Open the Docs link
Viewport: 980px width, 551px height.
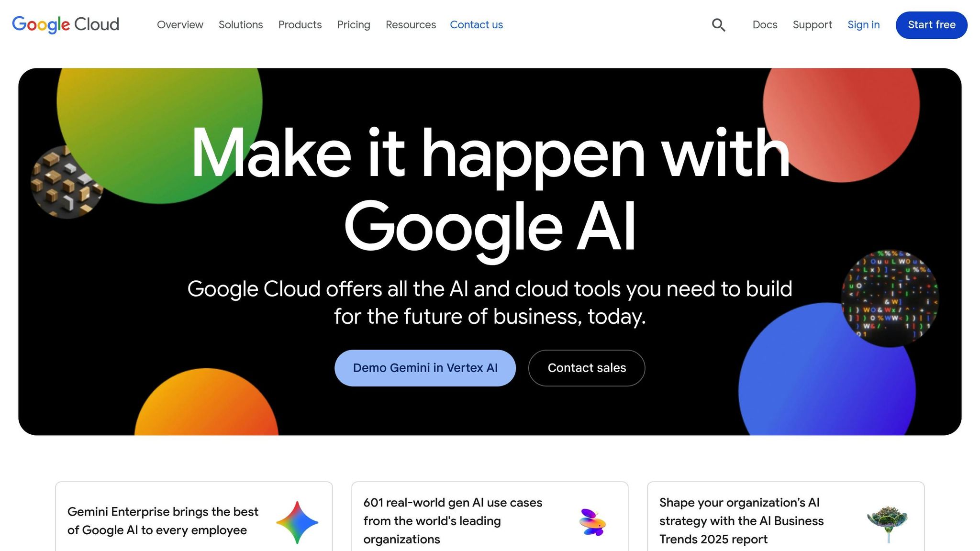(764, 24)
